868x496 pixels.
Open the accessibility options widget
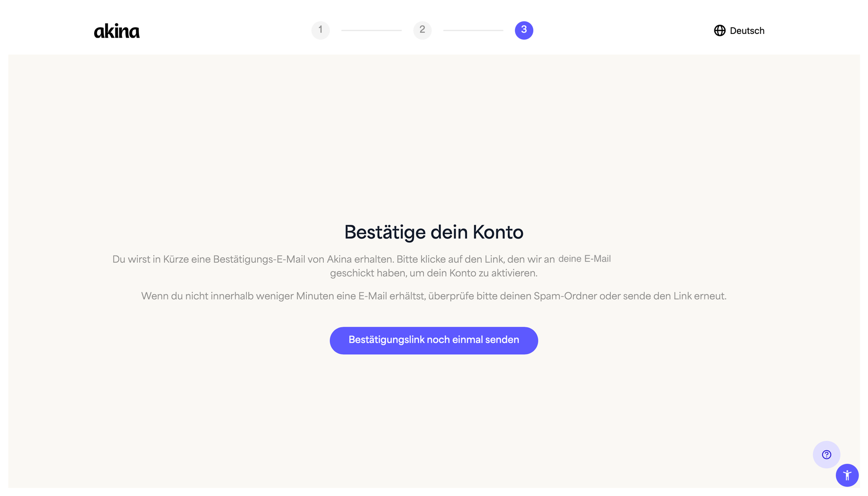847,475
